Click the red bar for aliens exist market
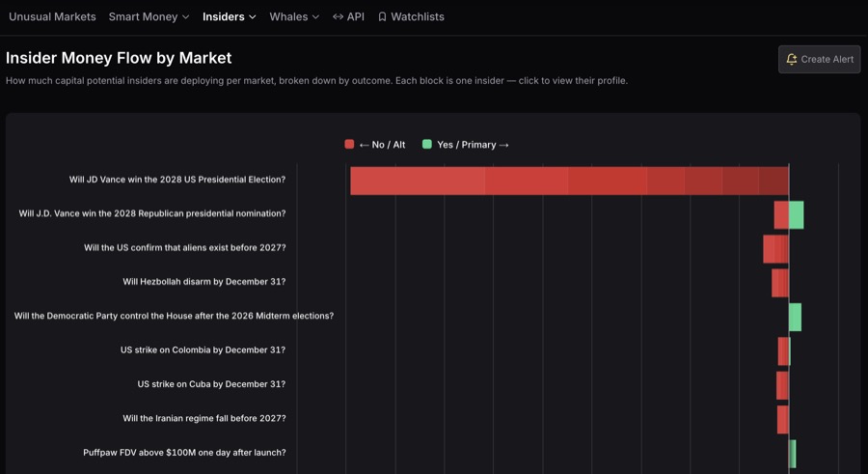This screenshot has width=868, height=474. click(x=775, y=249)
